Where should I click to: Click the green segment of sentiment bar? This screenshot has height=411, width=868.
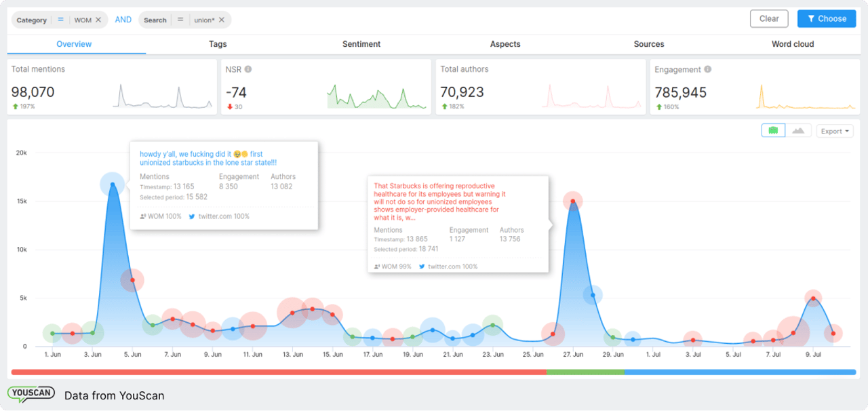pos(585,372)
